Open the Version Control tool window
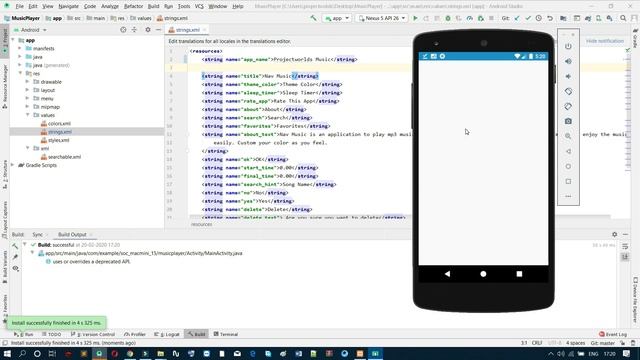Screen dimensions: 640x360 coord(93,334)
